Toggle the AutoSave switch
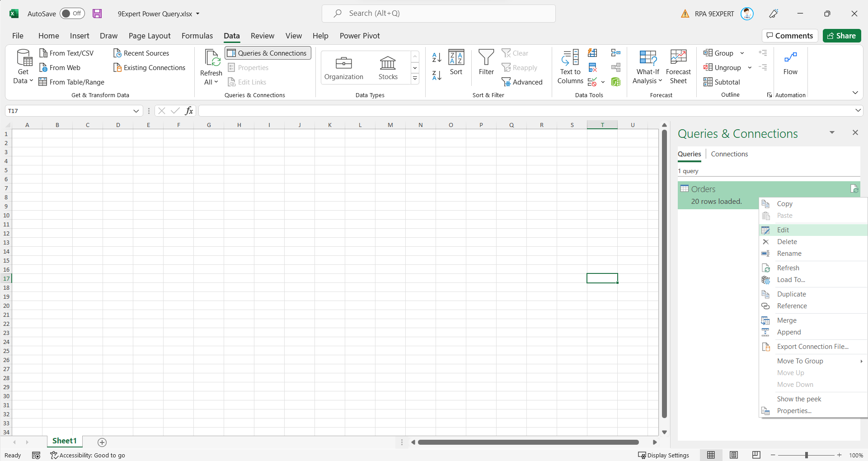The width and height of the screenshot is (868, 461). 71,14
